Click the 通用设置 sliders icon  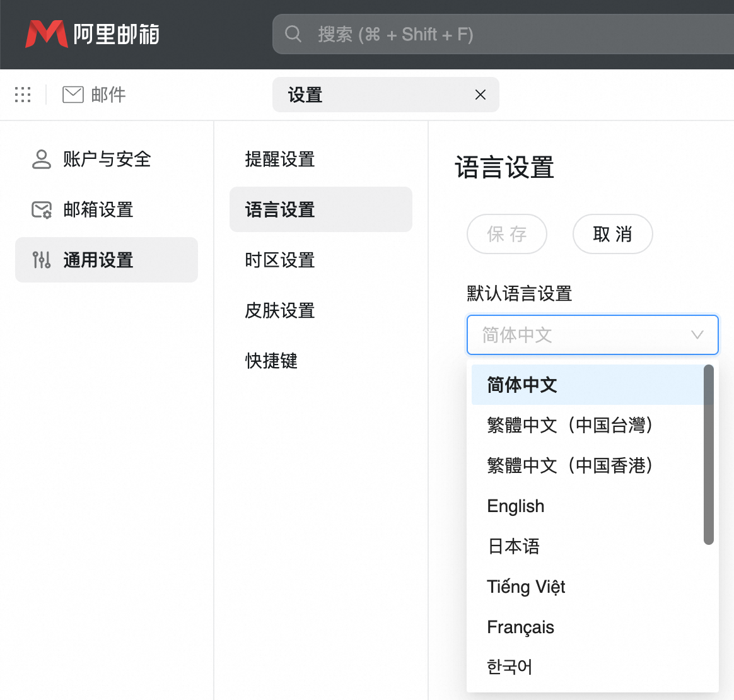41,260
